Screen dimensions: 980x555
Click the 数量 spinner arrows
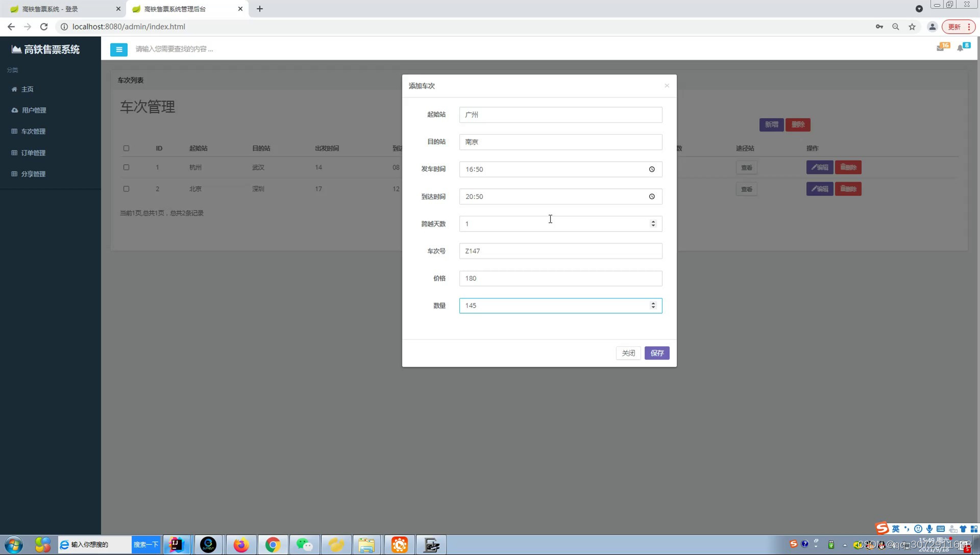[653, 305]
